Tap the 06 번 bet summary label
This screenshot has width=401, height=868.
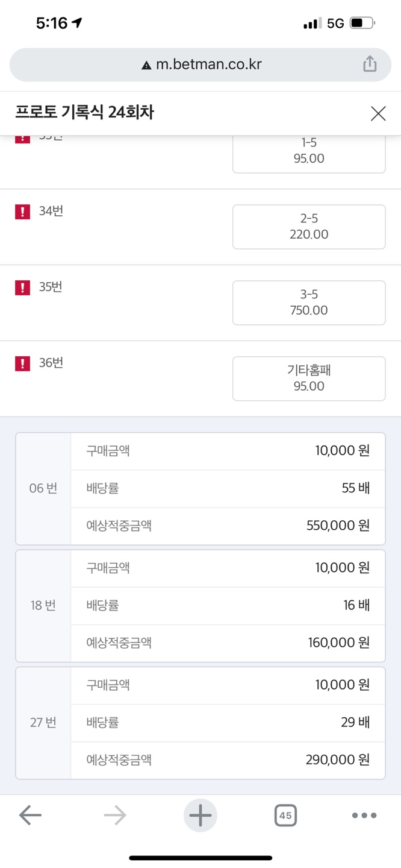43,488
